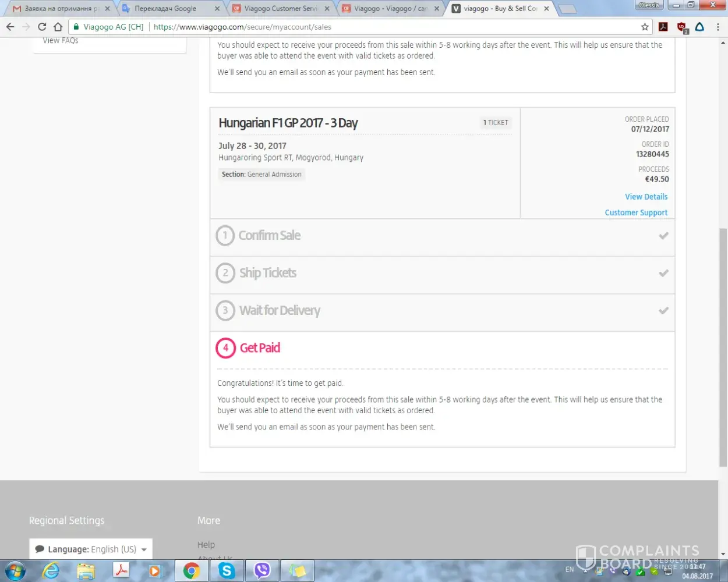Click the order ID 13280445
728x582 pixels.
[652, 154]
